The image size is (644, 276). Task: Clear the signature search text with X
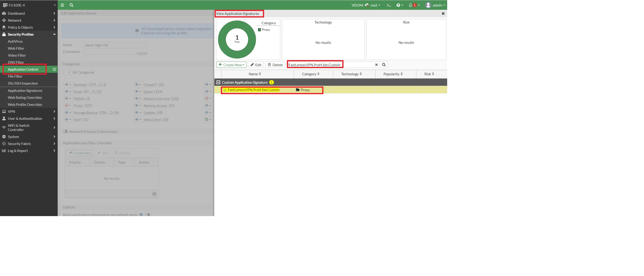(x=376, y=65)
